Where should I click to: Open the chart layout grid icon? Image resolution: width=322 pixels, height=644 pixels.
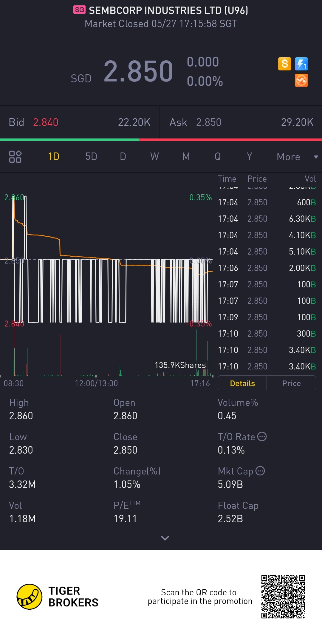tap(15, 157)
